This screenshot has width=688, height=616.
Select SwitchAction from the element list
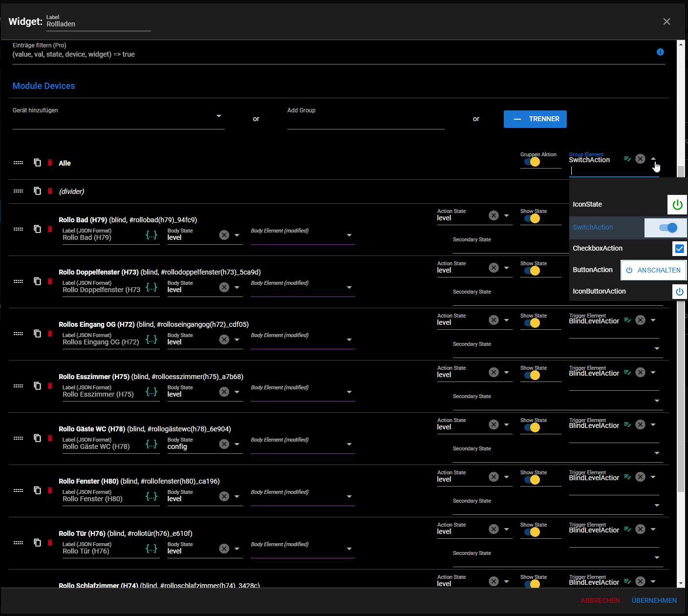pyautogui.click(x=628, y=228)
